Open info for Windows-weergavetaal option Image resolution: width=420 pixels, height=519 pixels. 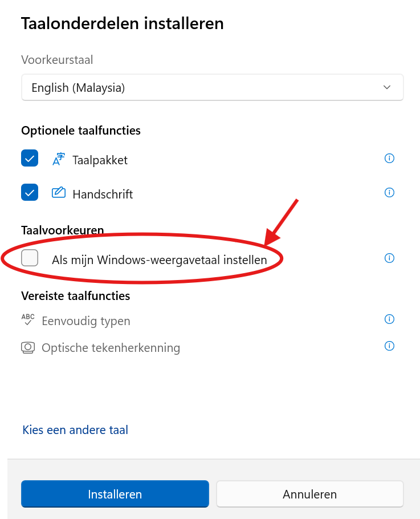pyautogui.click(x=390, y=258)
